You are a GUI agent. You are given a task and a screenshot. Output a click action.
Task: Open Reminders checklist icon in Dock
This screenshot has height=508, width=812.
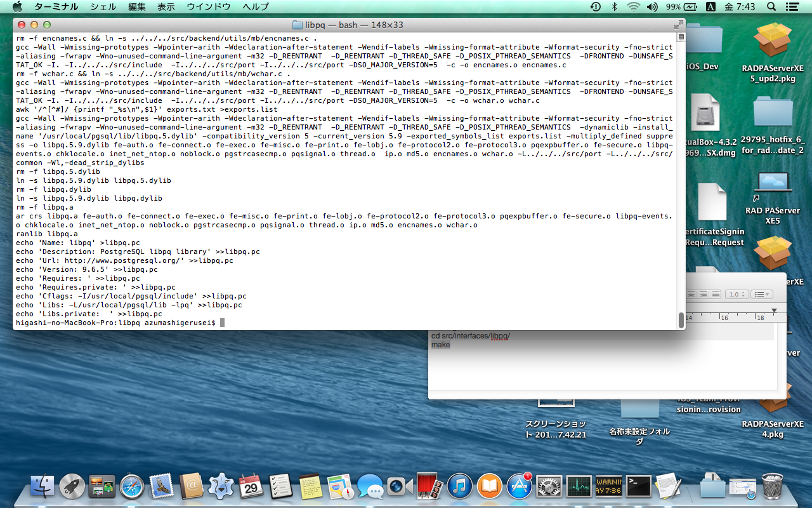[x=280, y=486]
